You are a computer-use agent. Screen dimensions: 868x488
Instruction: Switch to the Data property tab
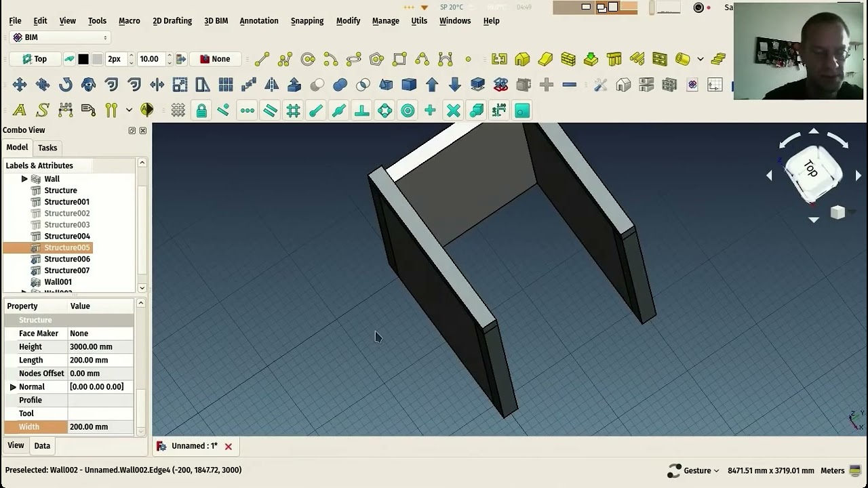point(42,446)
